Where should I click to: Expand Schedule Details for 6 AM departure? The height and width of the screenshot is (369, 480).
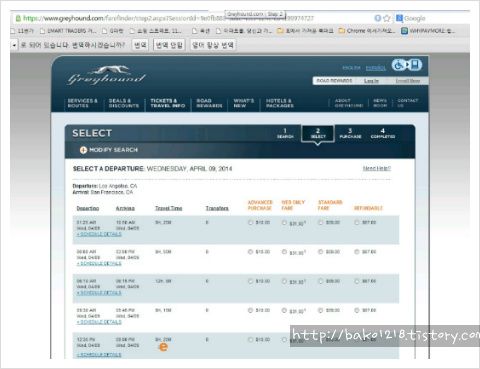point(99,264)
